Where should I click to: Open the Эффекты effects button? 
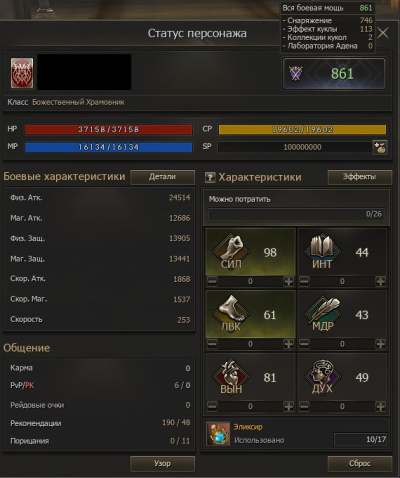tap(360, 177)
